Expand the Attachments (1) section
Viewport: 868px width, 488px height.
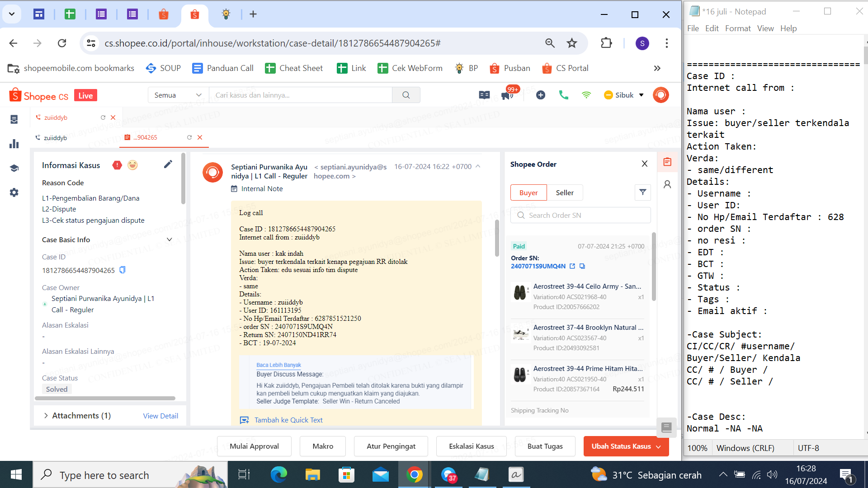pos(46,415)
